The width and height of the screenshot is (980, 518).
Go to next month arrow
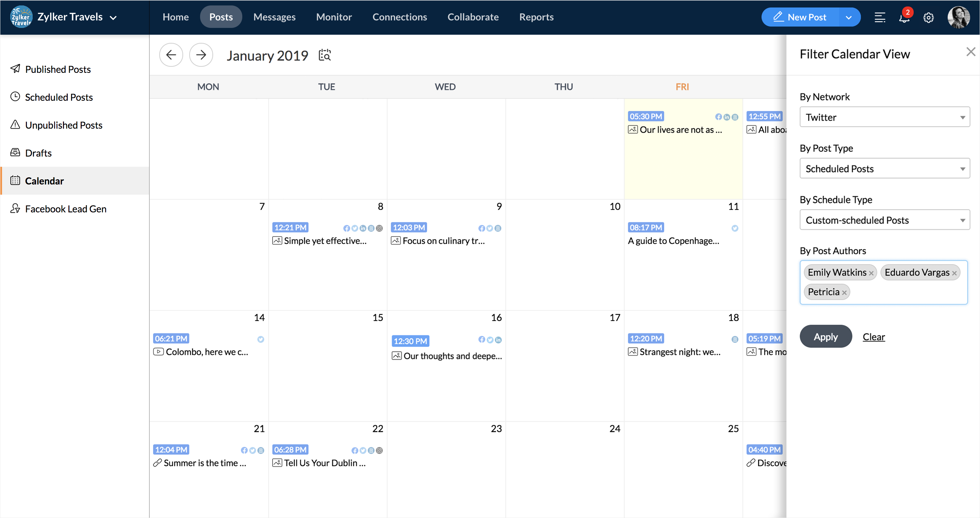click(x=201, y=55)
